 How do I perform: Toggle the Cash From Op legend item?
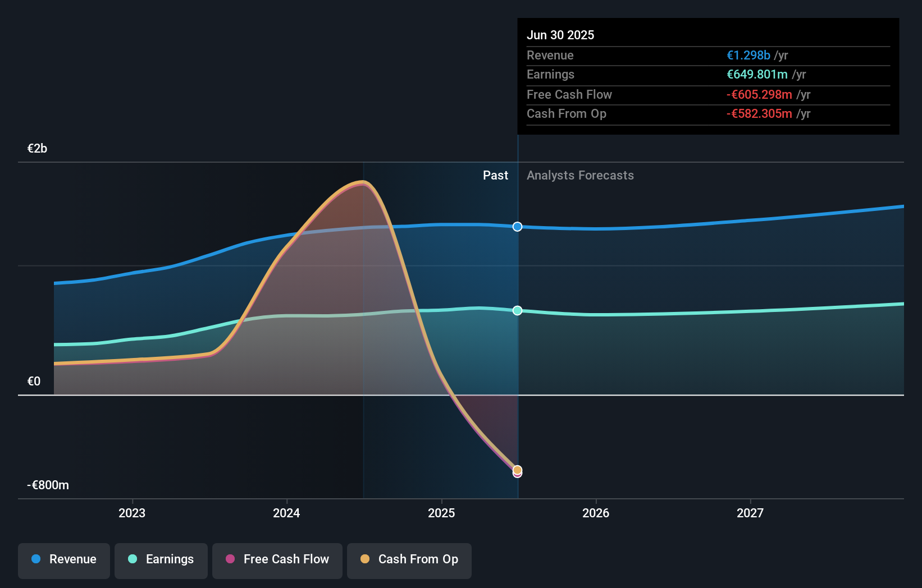(409, 561)
